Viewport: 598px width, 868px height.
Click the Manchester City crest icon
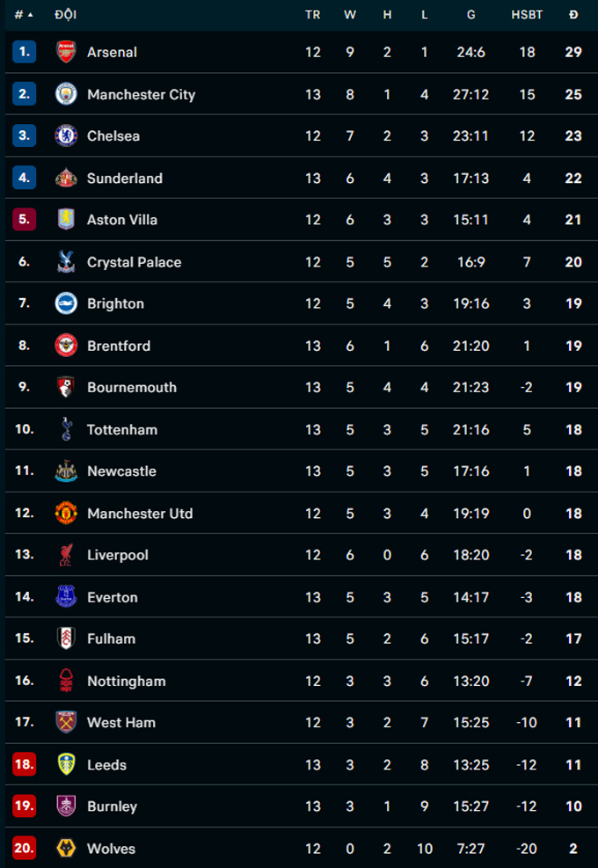click(66, 94)
